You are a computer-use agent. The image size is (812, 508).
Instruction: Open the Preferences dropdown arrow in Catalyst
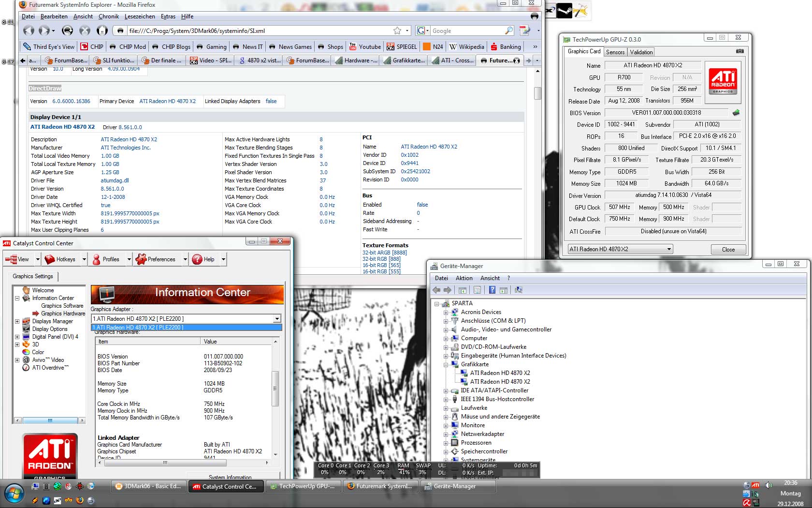[185, 259]
